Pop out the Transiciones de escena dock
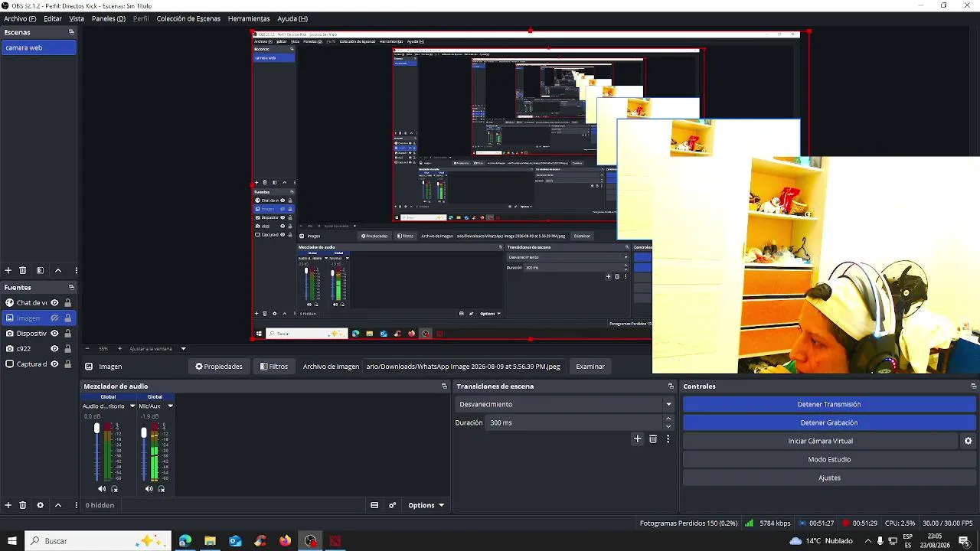 [x=671, y=386]
